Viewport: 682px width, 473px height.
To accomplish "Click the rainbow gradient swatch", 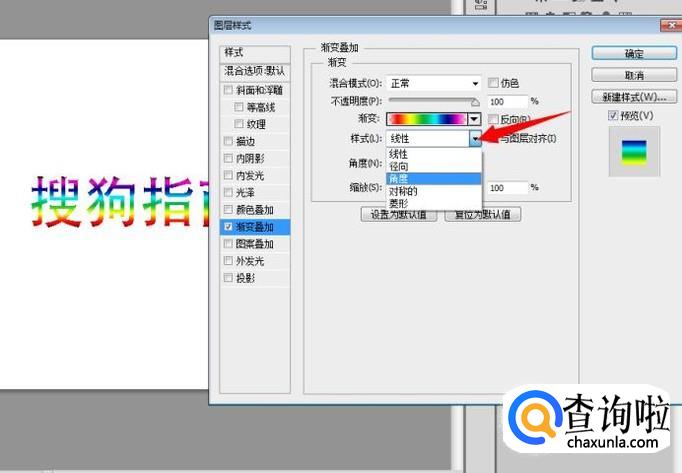I will [x=427, y=119].
